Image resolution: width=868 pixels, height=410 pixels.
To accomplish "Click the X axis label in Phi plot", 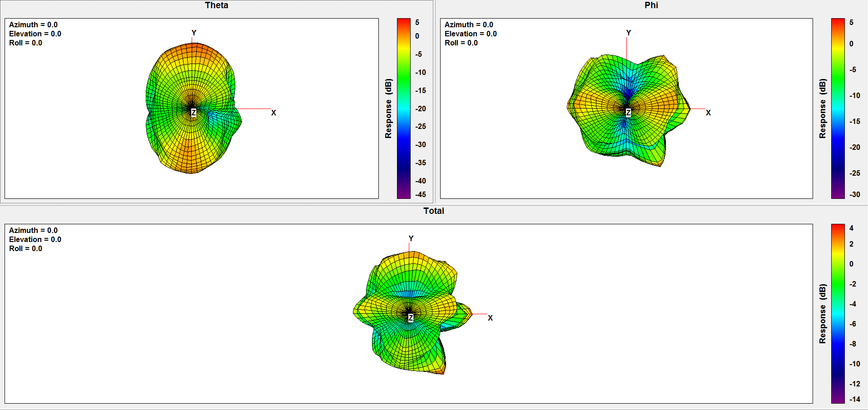I will point(708,113).
